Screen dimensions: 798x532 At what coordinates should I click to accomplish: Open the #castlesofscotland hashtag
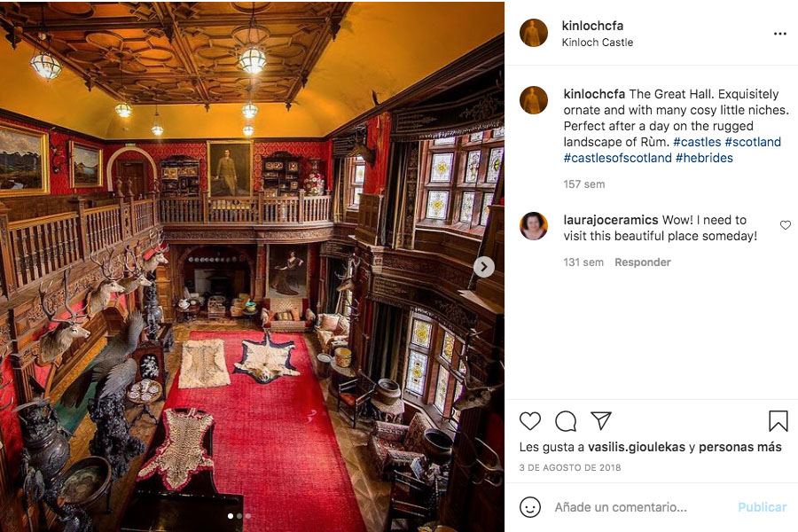[x=617, y=158]
